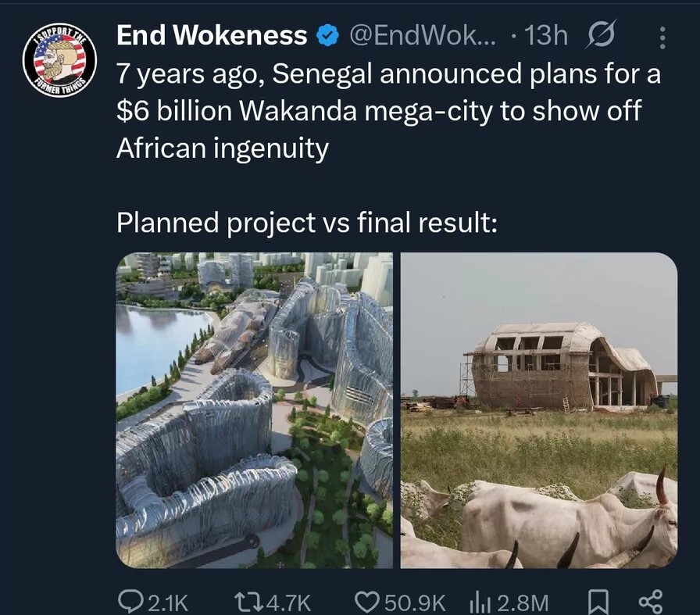Click the 2.8M views count

pos(523,603)
